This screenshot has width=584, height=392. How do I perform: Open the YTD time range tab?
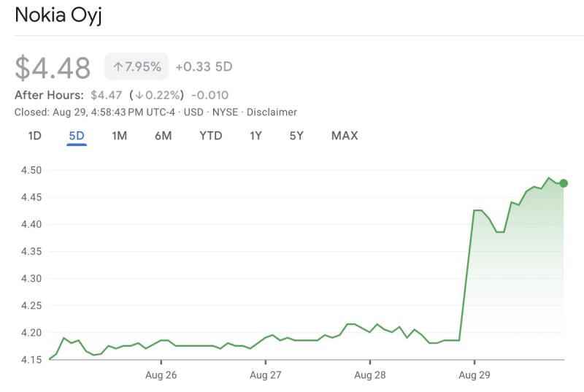[x=211, y=136]
